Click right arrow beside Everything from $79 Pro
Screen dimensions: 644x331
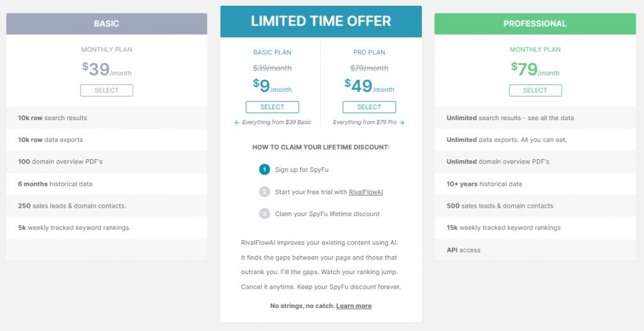(x=402, y=123)
